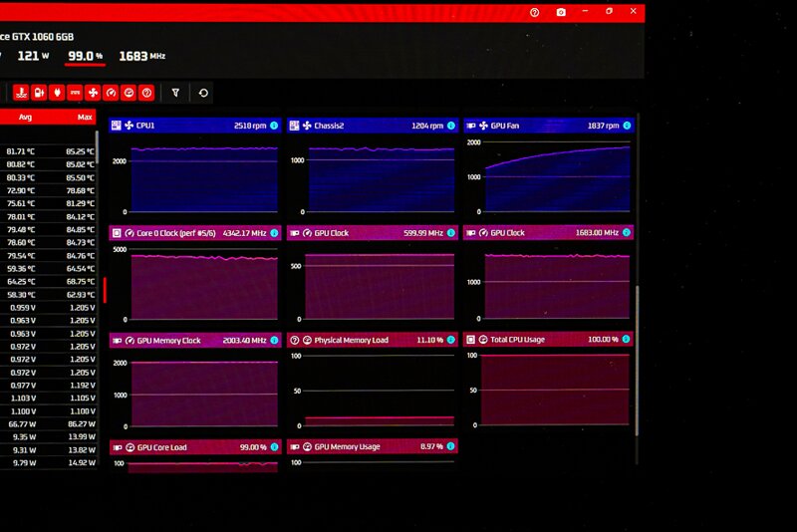This screenshot has width=797, height=532.
Task: Open info for GPU Memory Usage graph
Action: click(x=450, y=446)
